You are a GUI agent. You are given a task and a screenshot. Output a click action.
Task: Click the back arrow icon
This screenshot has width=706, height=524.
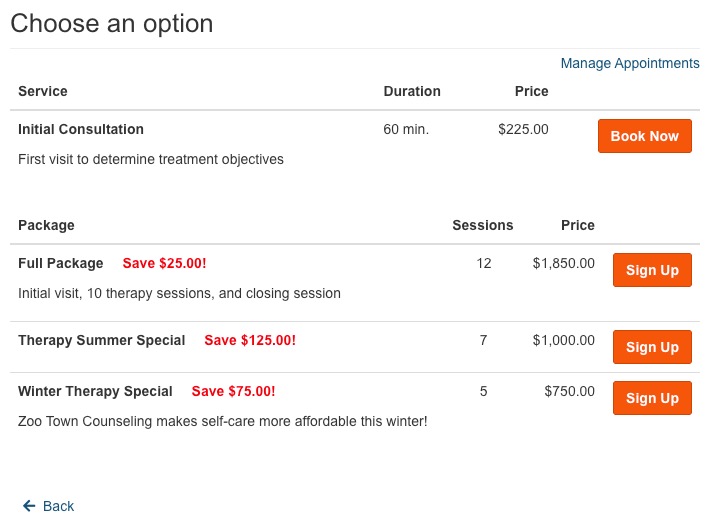coord(29,506)
